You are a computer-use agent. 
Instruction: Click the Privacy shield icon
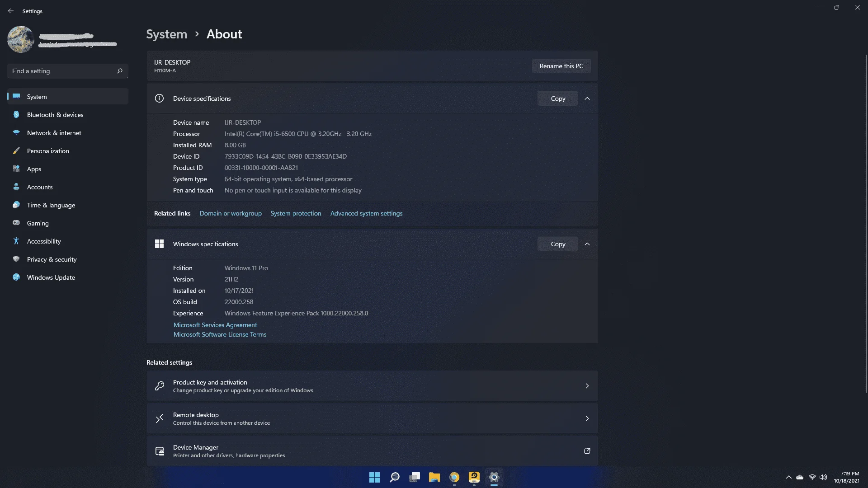(x=16, y=259)
